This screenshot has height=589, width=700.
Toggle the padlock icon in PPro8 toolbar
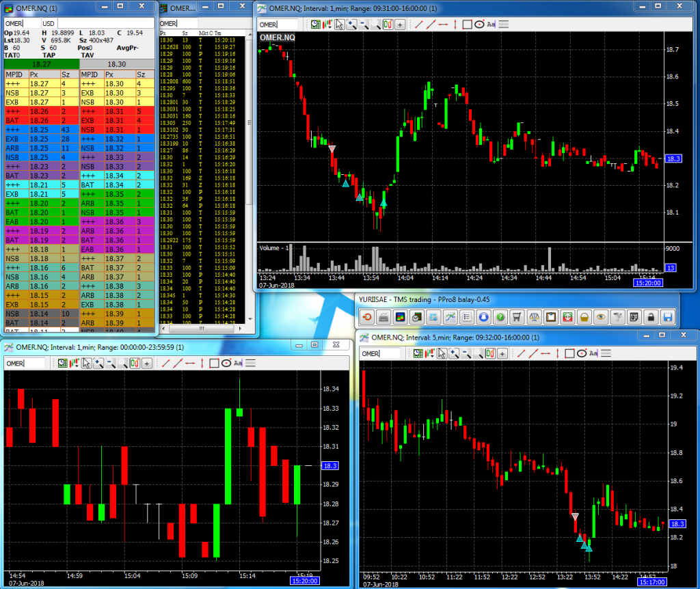(651, 317)
